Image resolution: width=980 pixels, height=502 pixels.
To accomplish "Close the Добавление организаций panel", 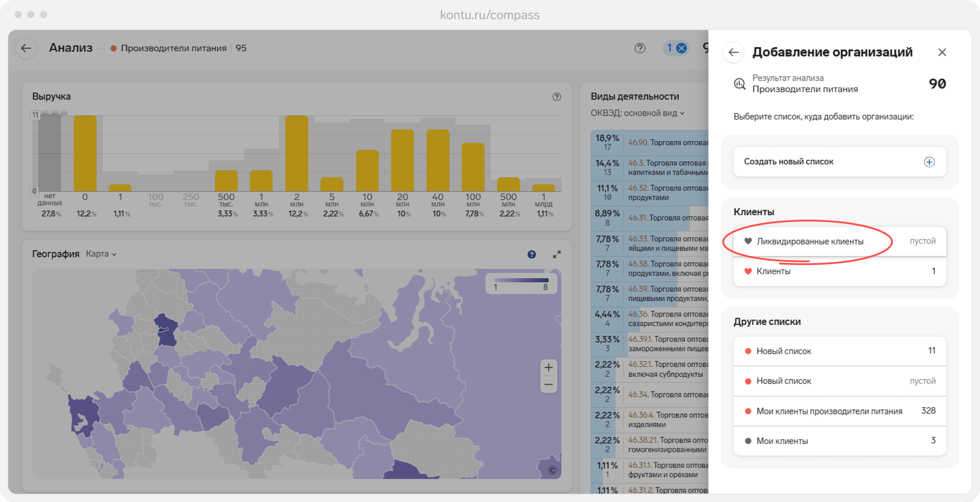I will pos(942,53).
